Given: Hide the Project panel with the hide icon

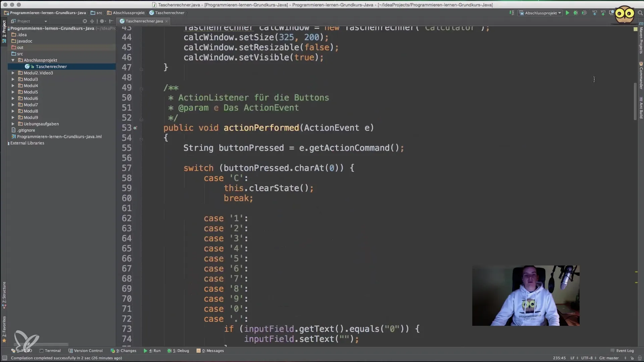Looking at the screenshot, I should pos(111,21).
